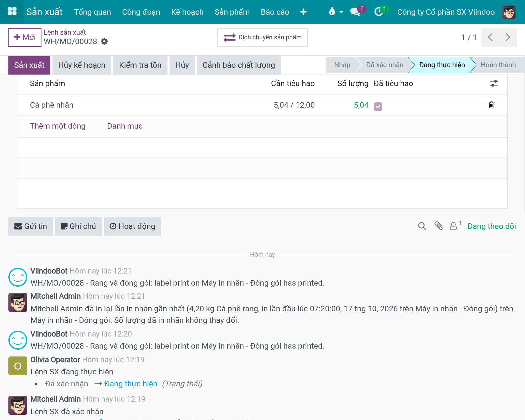Open the column options adjust icon
525x420 pixels.
[x=494, y=83]
